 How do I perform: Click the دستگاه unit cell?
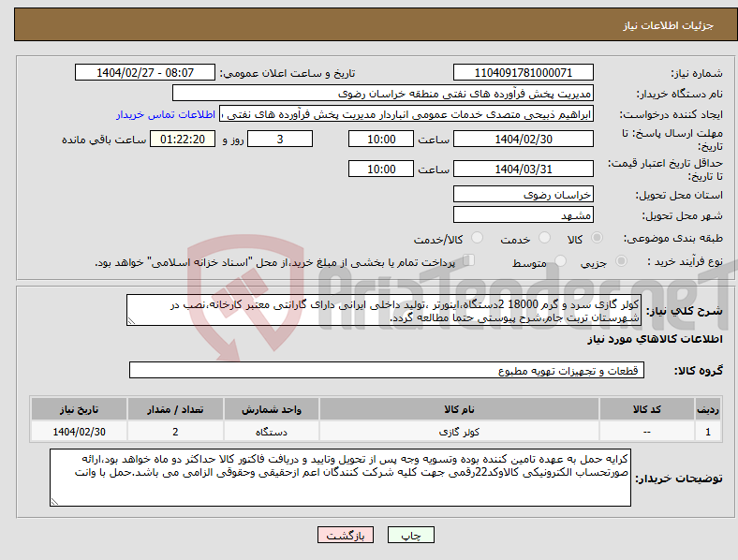[271, 432]
